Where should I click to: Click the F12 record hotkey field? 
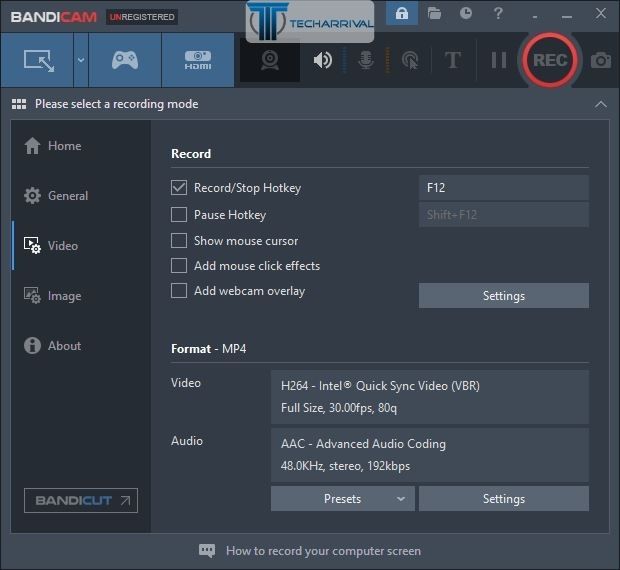click(504, 187)
